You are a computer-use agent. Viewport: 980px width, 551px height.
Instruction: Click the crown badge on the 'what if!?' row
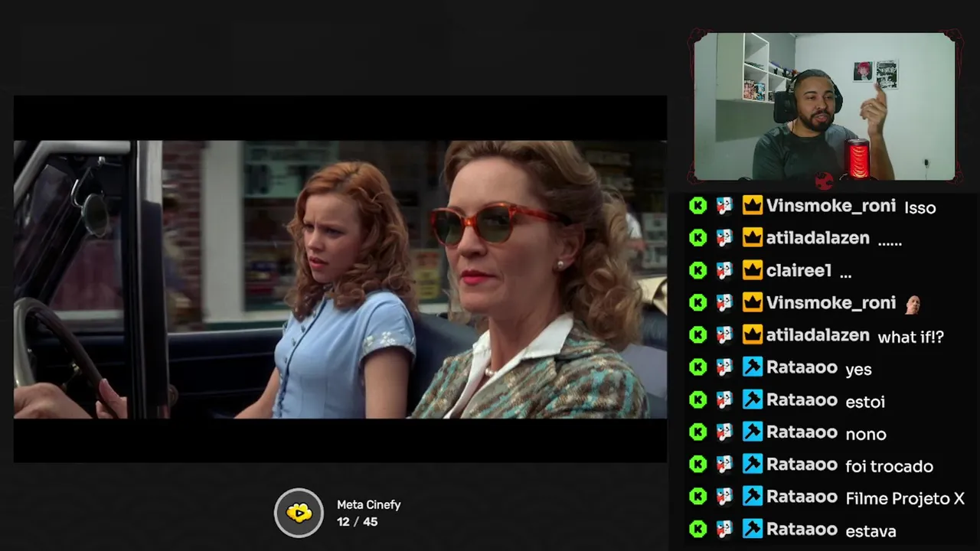click(753, 335)
